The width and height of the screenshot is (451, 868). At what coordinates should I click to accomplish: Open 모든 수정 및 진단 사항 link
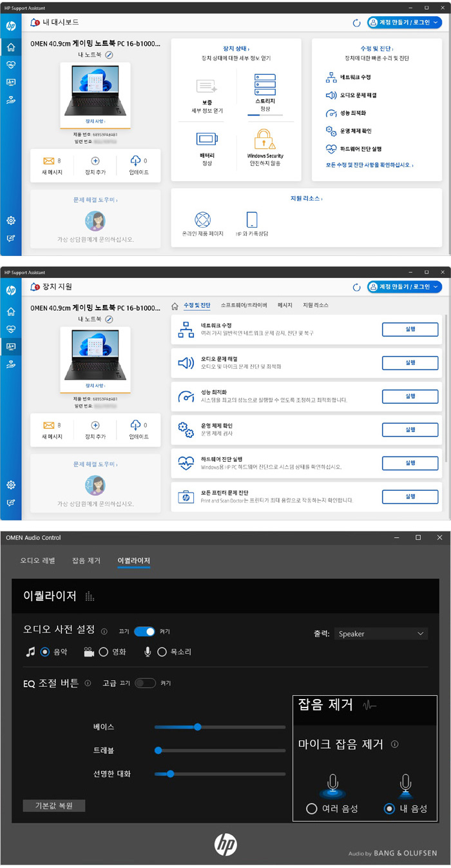coord(370,165)
